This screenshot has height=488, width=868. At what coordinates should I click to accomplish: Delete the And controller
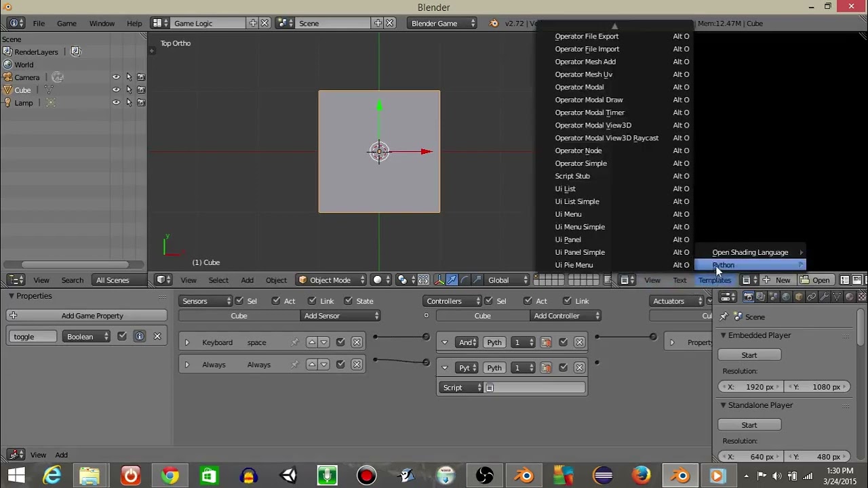(579, 342)
